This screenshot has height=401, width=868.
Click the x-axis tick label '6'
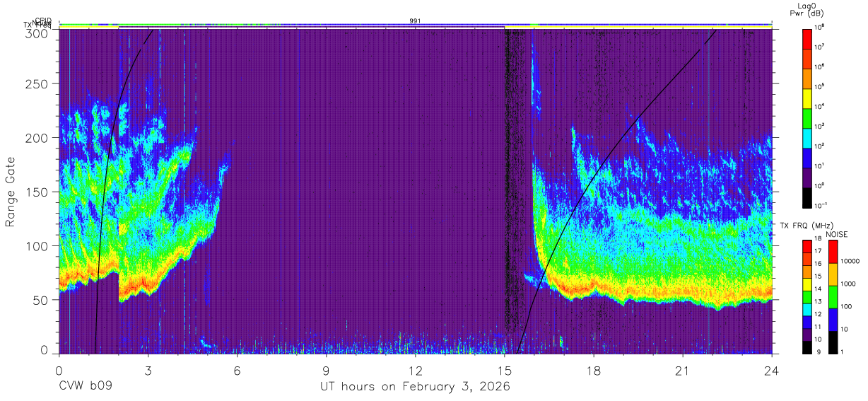click(237, 370)
